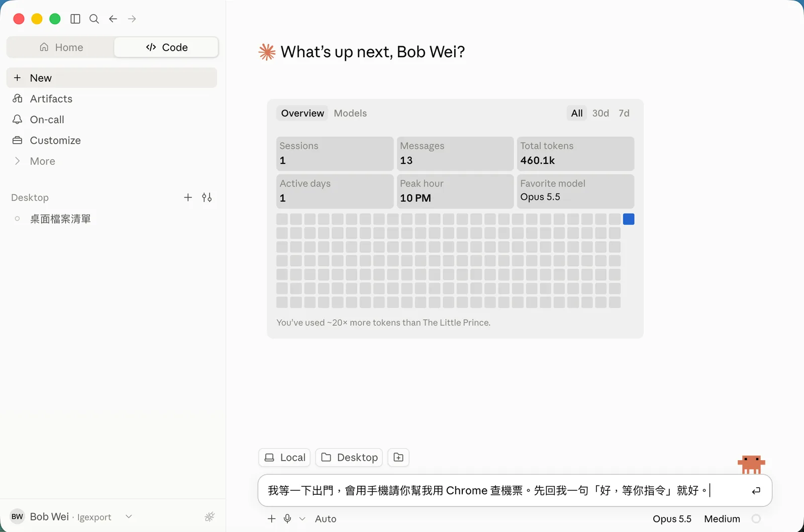Viewport: 804px width, 532px height.
Task: Select the Models tab
Action: point(350,113)
